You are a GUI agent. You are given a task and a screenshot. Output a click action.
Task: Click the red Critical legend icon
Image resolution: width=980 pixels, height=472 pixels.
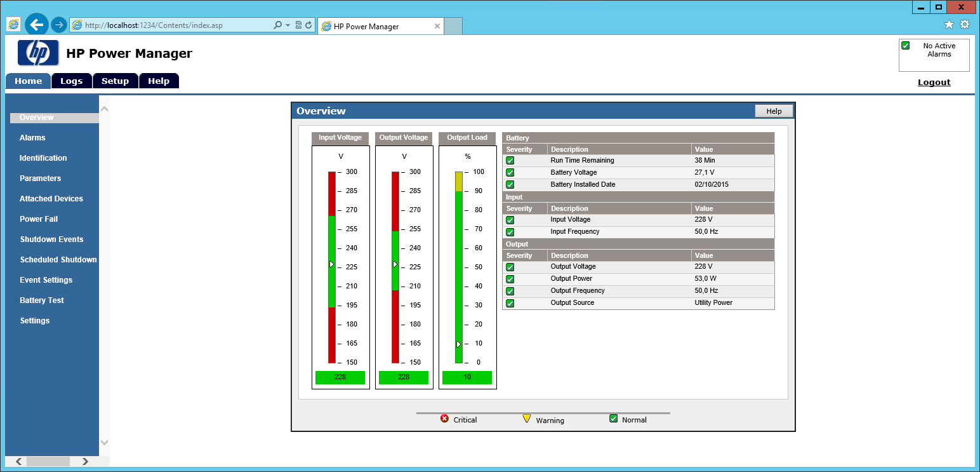(x=444, y=419)
